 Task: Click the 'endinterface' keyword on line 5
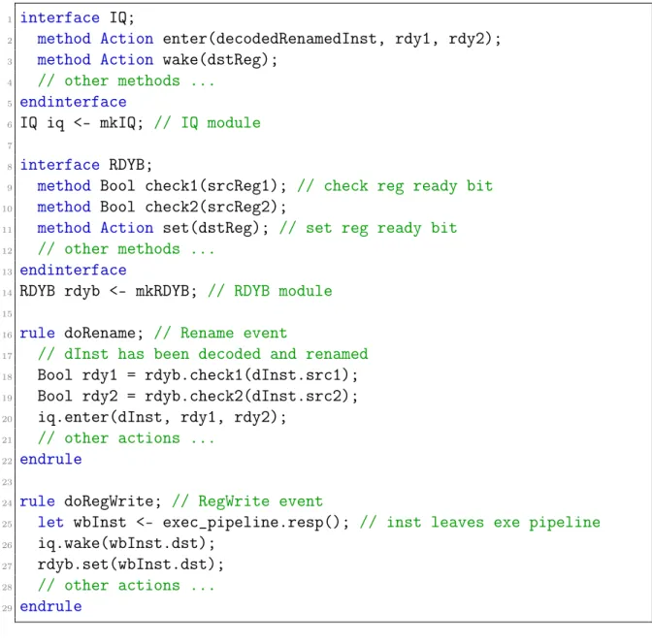click(x=73, y=102)
